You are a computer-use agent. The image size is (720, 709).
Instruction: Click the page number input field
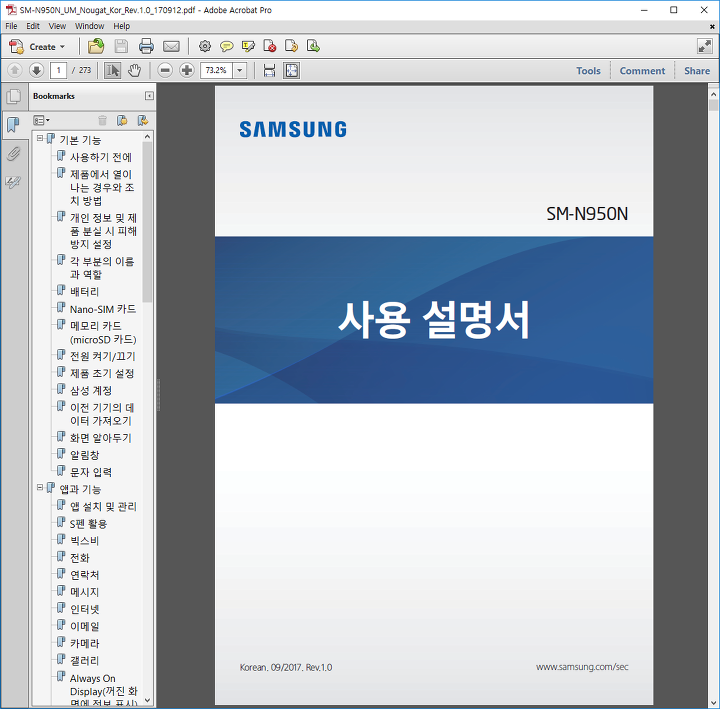tap(58, 70)
